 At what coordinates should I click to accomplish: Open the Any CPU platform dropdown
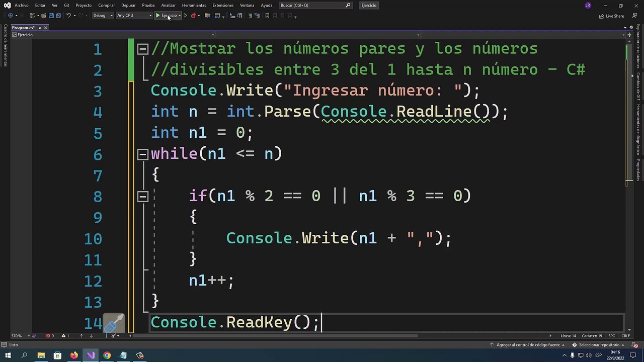tap(134, 16)
